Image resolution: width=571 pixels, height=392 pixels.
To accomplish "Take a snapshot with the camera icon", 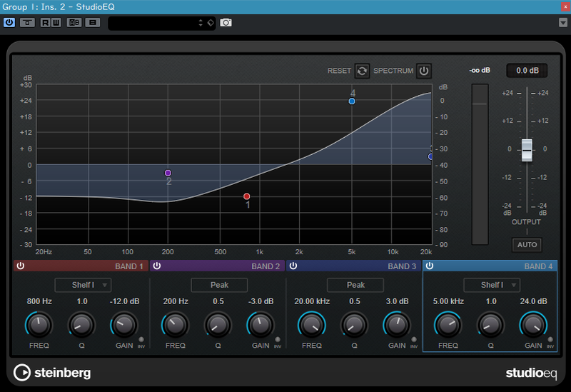I will [226, 23].
